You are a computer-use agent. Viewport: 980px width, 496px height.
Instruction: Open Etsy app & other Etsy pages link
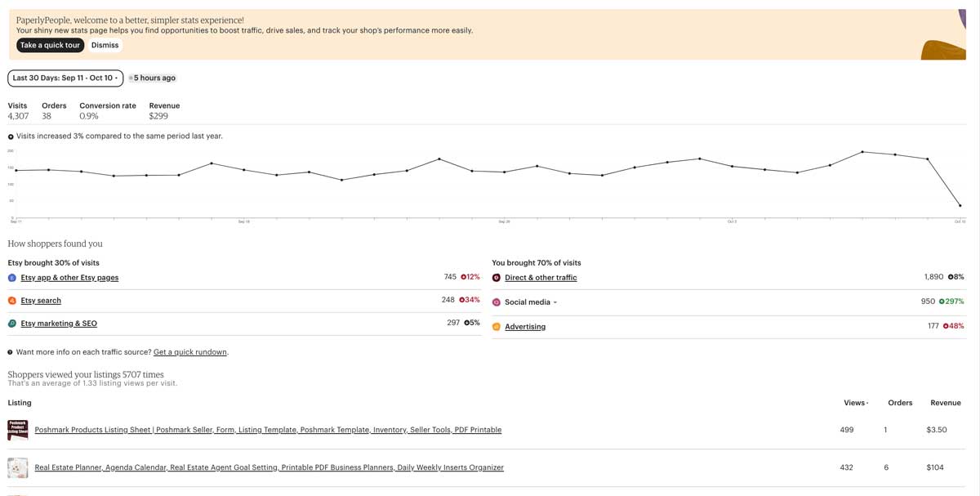tap(69, 278)
